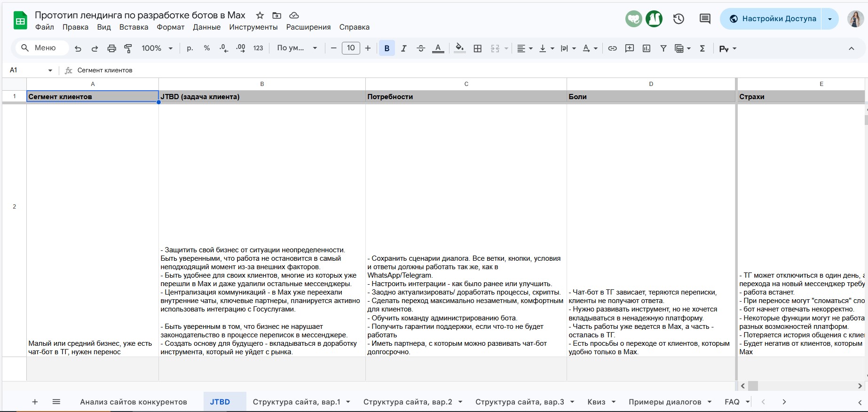Click the horizontal scrollbar thumb
This screenshot has width=868, height=412.
click(753, 386)
